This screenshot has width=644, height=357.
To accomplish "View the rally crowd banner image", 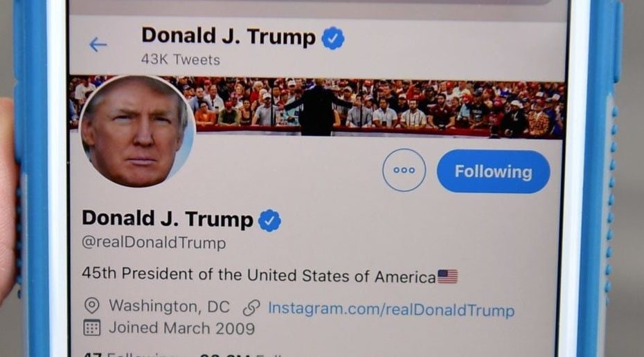I will point(317,106).
